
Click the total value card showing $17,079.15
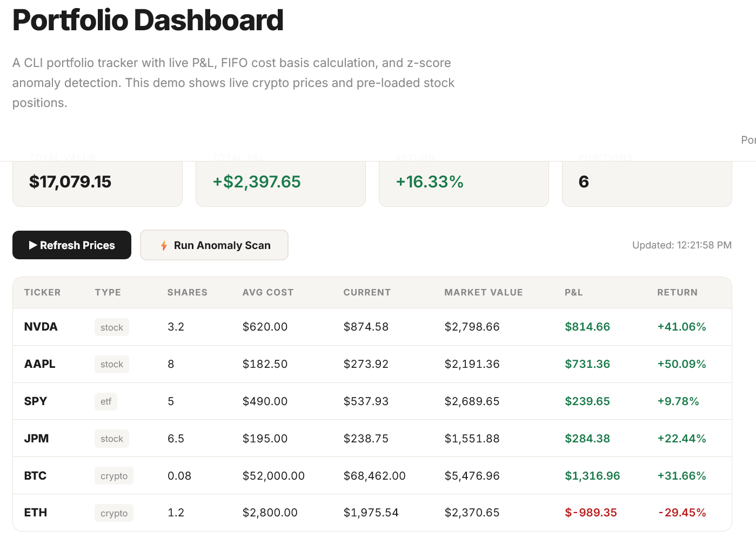pos(97,183)
